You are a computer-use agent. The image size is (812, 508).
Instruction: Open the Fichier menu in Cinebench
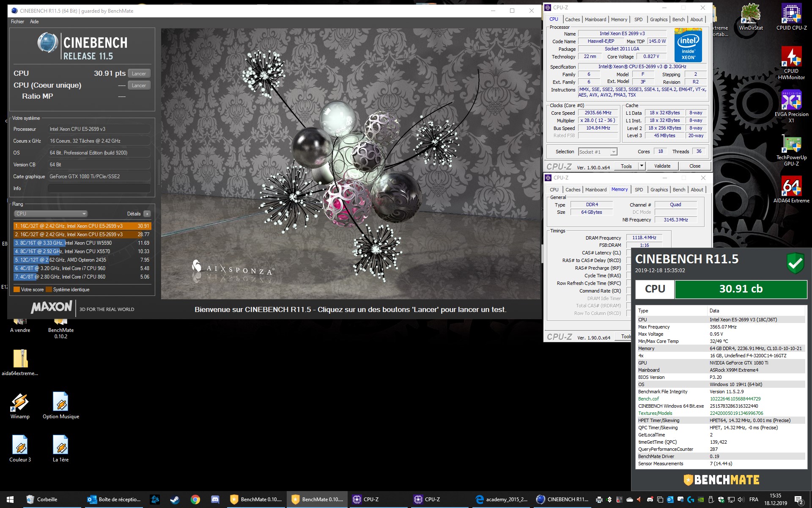tap(17, 22)
